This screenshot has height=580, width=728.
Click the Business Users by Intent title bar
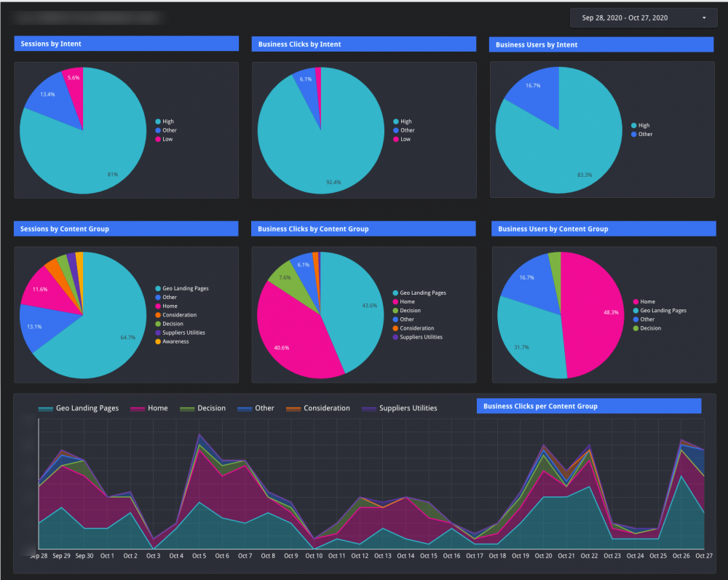pos(601,44)
